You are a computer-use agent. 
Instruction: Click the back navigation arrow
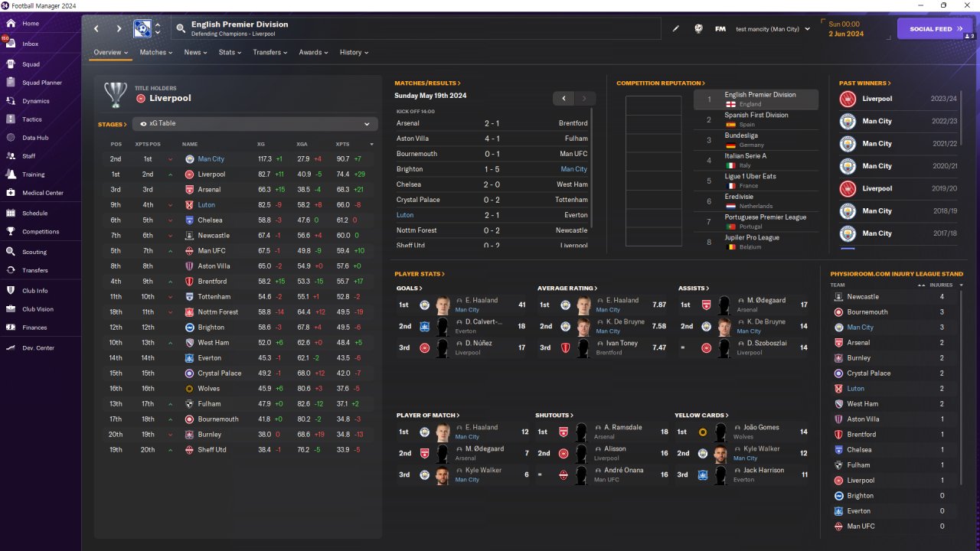coord(96,29)
